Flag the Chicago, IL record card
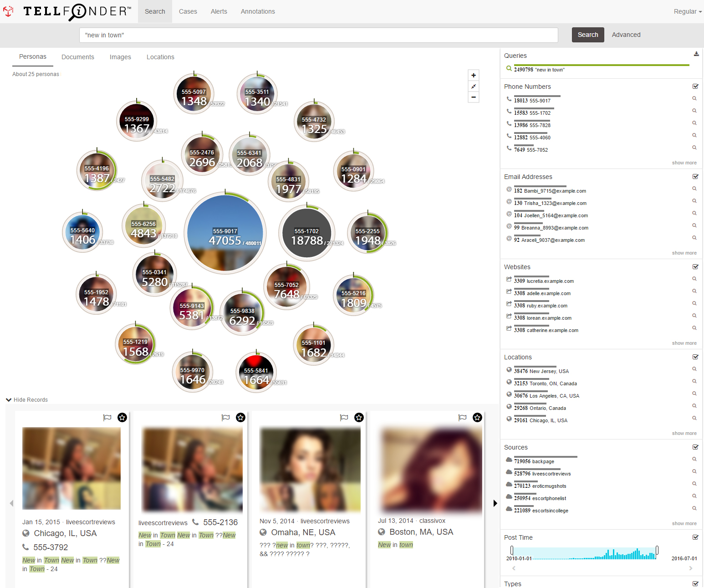Screen dimensions: 704x588 (x=107, y=418)
